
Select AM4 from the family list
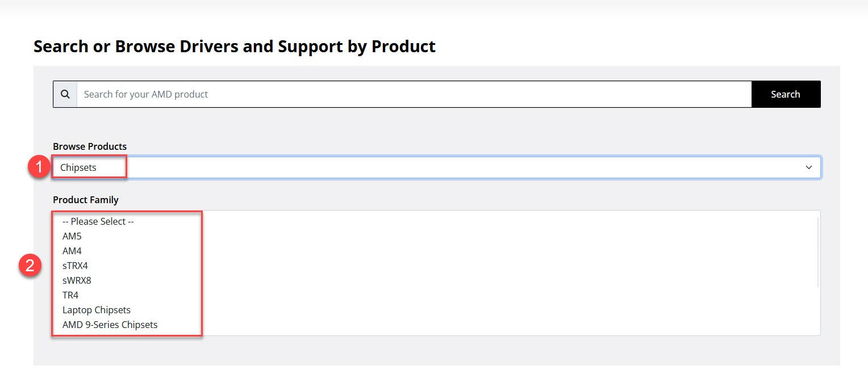coord(72,251)
